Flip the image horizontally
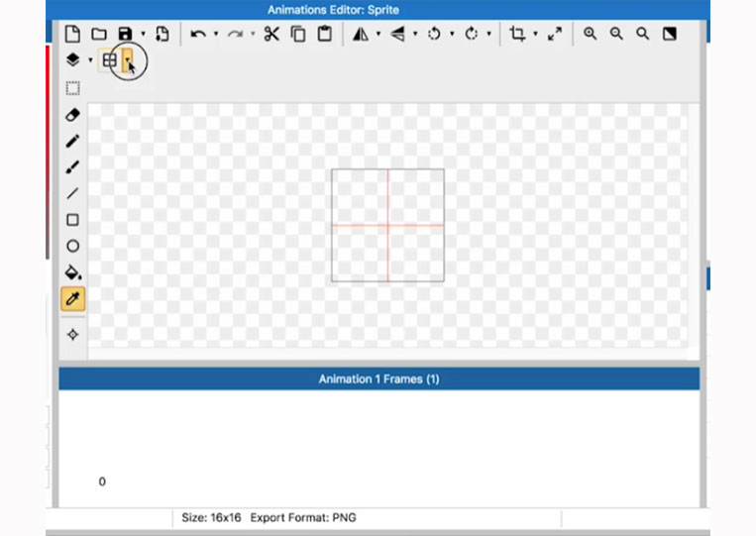Image resolution: width=756 pixels, height=536 pixels. 361,34
